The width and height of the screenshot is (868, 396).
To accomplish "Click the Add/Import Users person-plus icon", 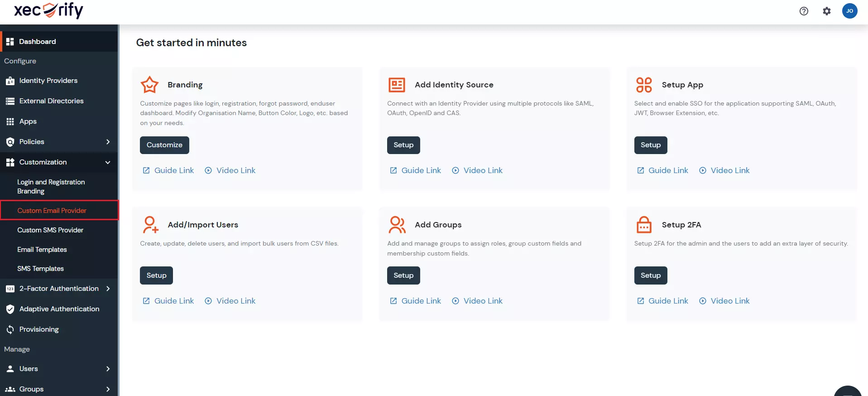I will point(150,225).
